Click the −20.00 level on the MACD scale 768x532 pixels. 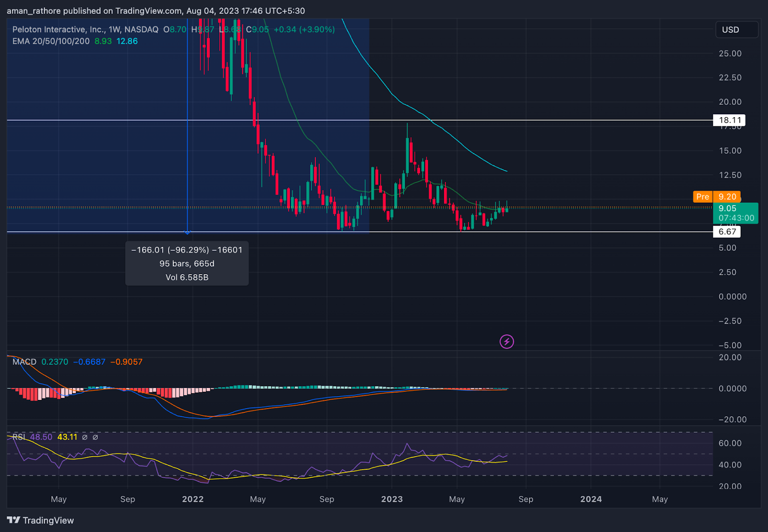click(732, 419)
